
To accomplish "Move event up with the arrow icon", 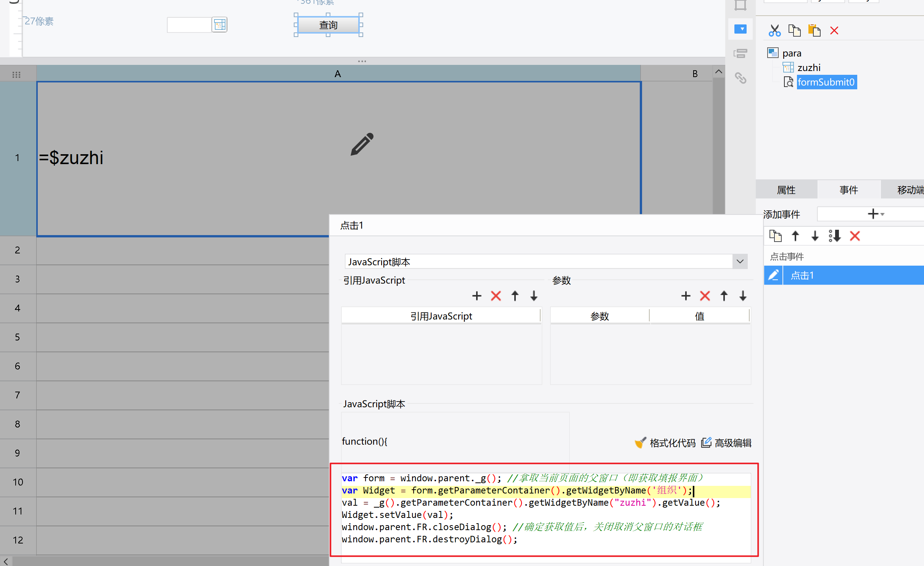I will click(795, 236).
